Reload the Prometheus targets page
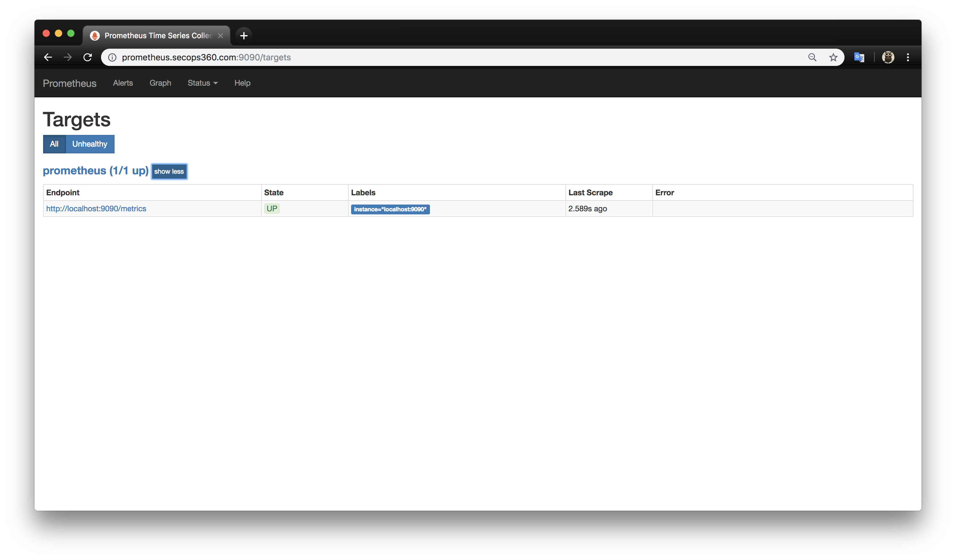 [88, 57]
